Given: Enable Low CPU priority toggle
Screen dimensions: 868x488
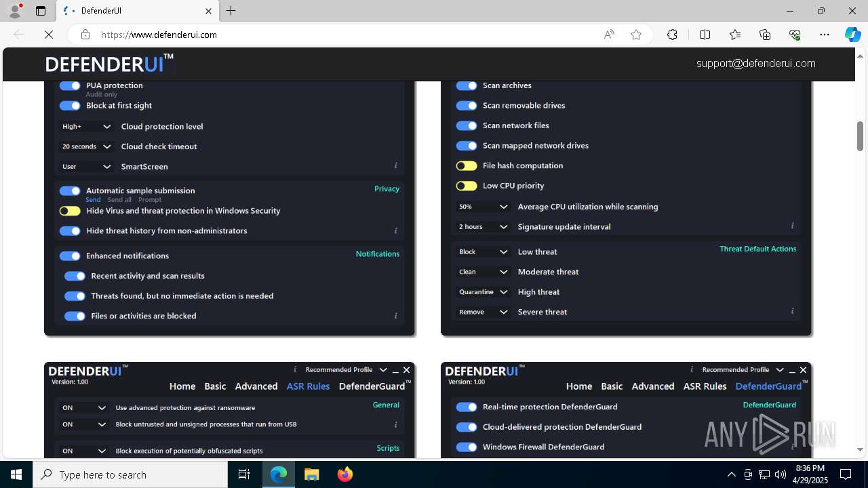Looking at the screenshot, I should (467, 186).
